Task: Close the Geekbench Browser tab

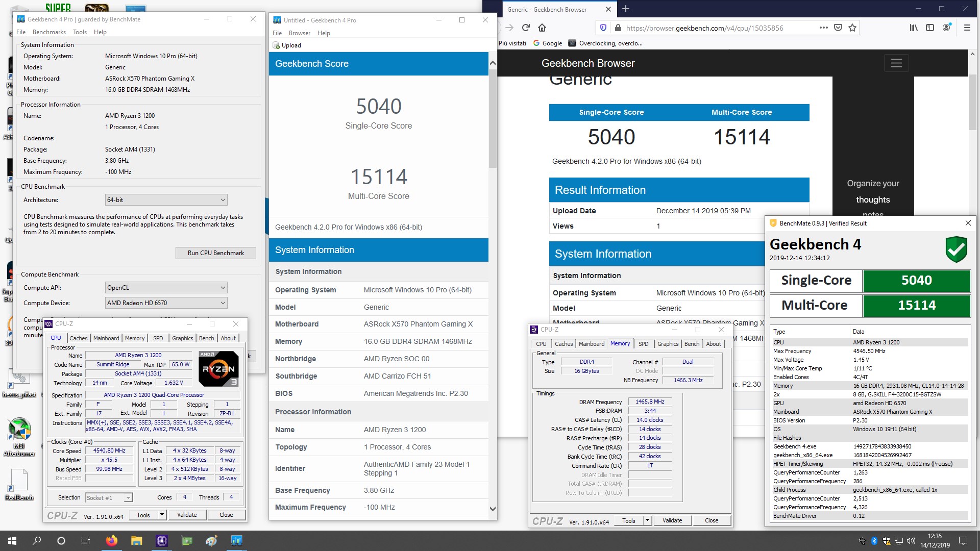Action: coord(608,9)
